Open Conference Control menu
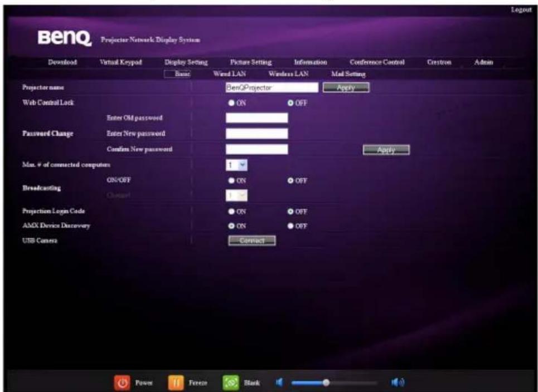Screen dimensions: 538x392 pyautogui.click(x=377, y=62)
